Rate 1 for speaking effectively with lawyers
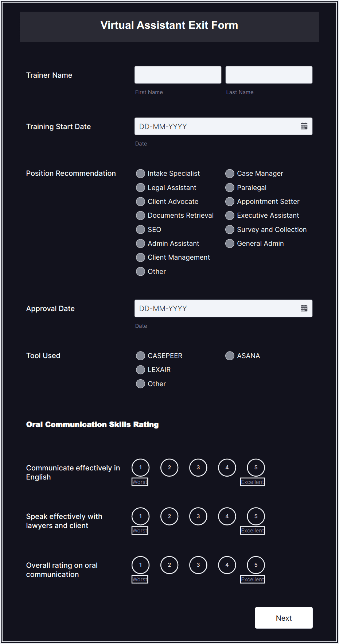 [x=140, y=516]
